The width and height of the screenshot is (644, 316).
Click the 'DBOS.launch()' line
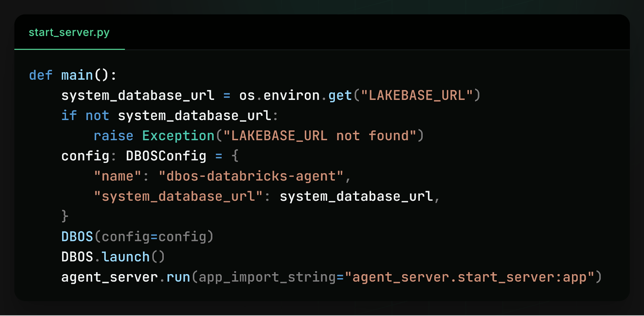click(x=113, y=257)
